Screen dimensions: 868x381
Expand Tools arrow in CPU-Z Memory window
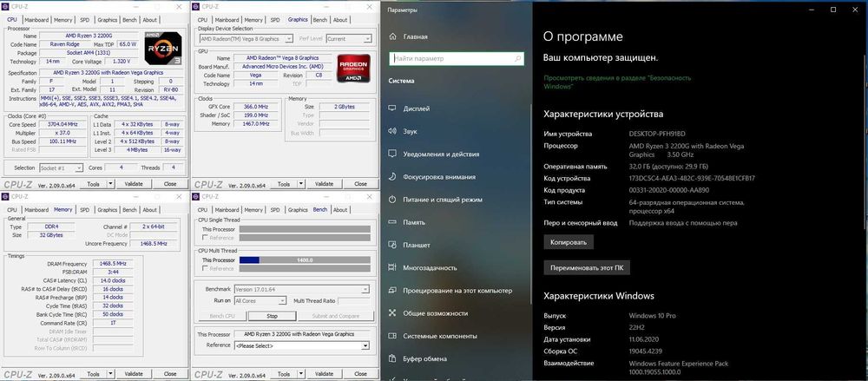(x=110, y=374)
